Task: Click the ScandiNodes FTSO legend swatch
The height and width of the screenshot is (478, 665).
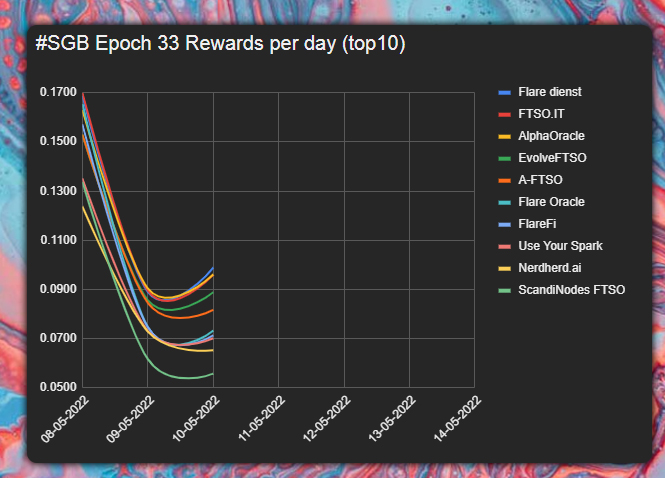Action: (504, 291)
